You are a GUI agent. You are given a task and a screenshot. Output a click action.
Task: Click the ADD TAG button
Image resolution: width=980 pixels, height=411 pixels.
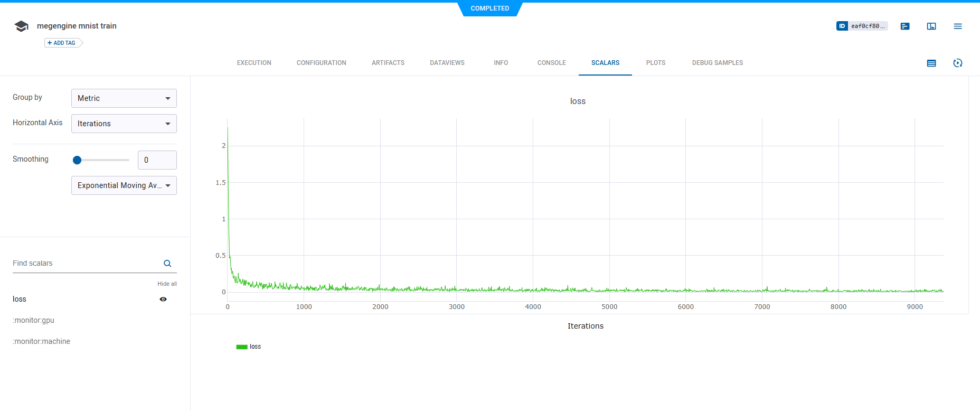tap(62, 43)
